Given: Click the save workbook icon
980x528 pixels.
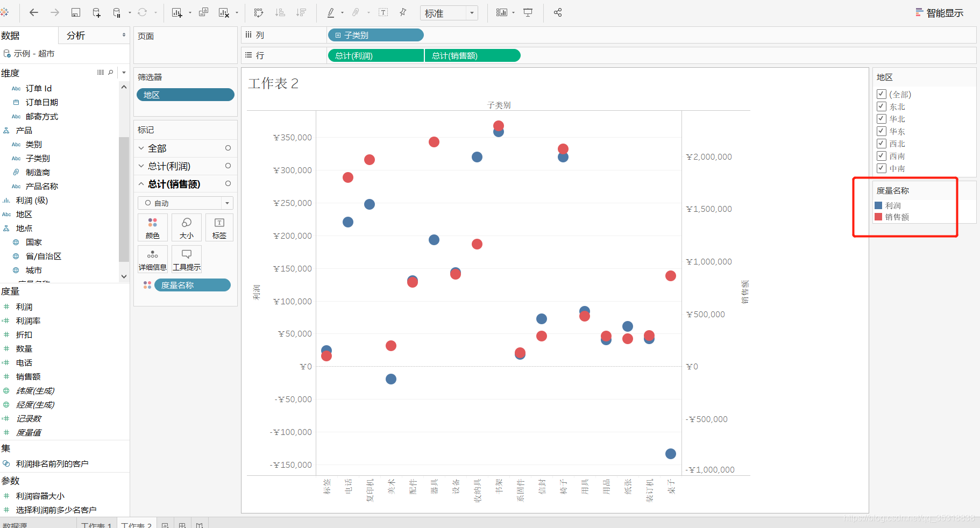Looking at the screenshot, I should 76,12.
